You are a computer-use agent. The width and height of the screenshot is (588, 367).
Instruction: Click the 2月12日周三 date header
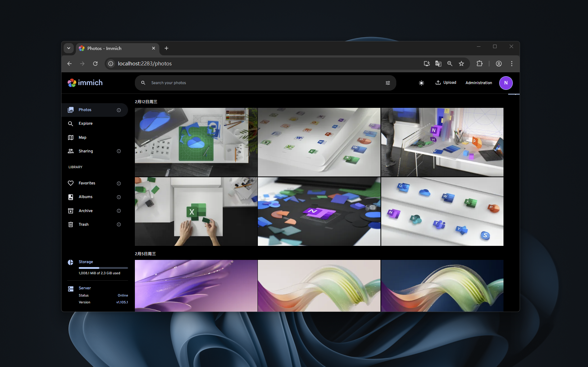pos(146,102)
